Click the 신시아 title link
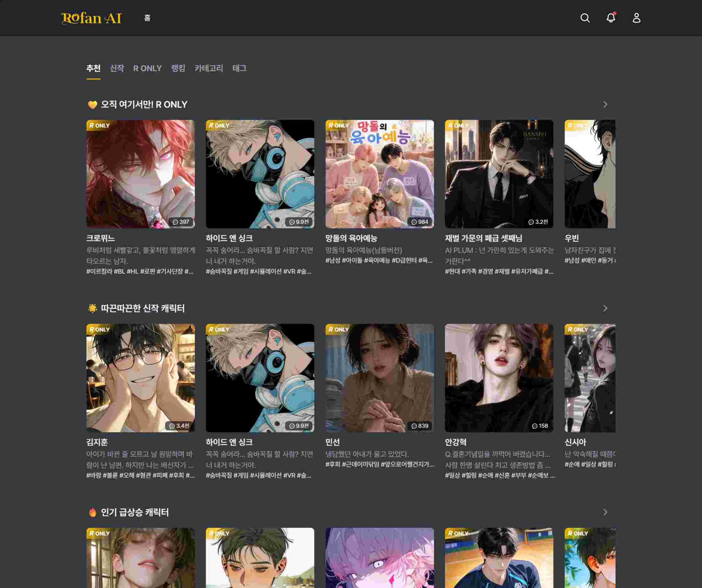This screenshot has width=702, height=588. 575,442
